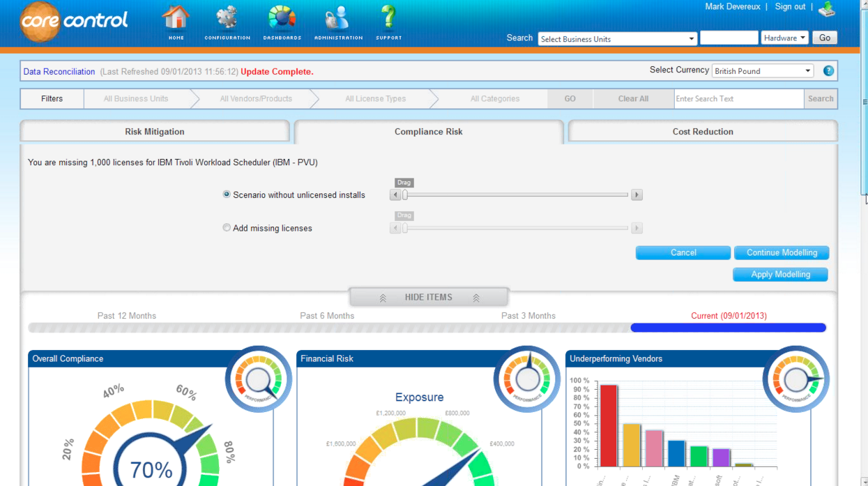Image resolution: width=868 pixels, height=486 pixels.
Task: Expand the All Business Units filter
Action: point(136,99)
